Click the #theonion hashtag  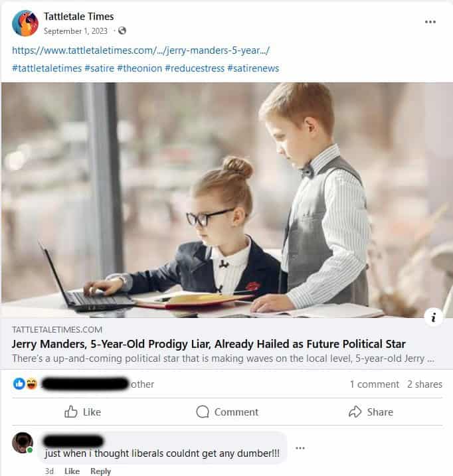(139, 68)
